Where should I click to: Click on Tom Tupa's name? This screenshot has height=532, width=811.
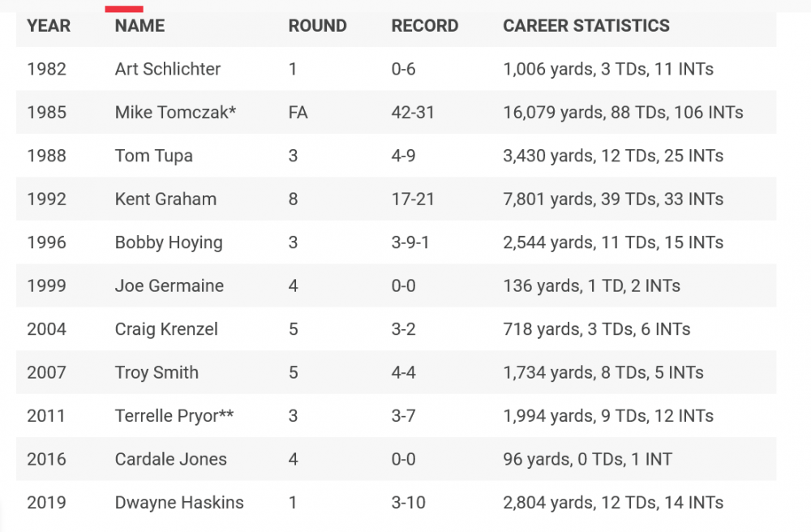click(x=154, y=156)
